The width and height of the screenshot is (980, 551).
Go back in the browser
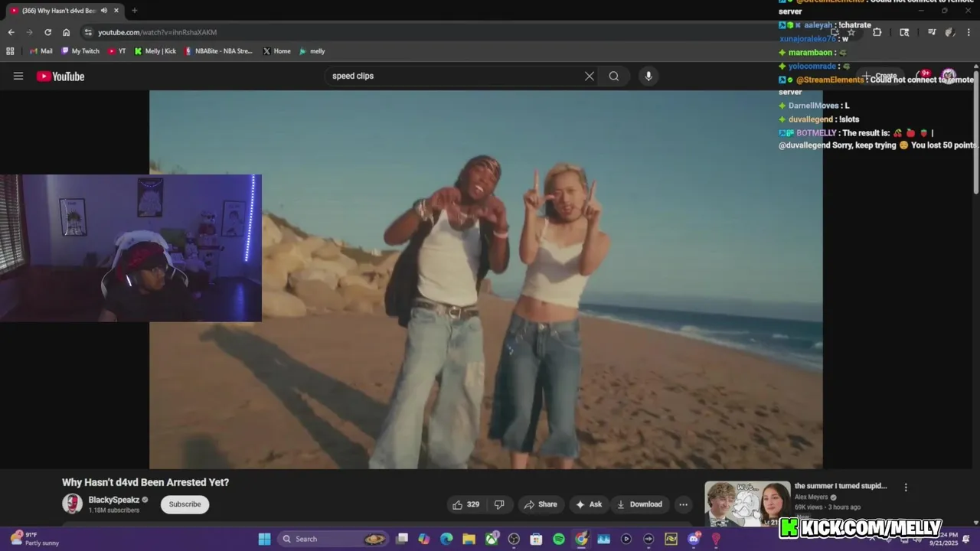pos(11,32)
